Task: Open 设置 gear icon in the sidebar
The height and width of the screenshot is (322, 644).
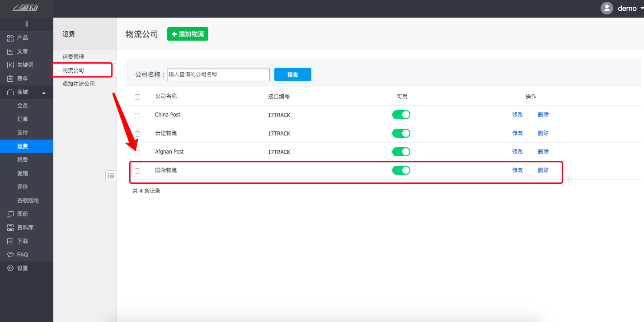Action: (x=10, y=268)
